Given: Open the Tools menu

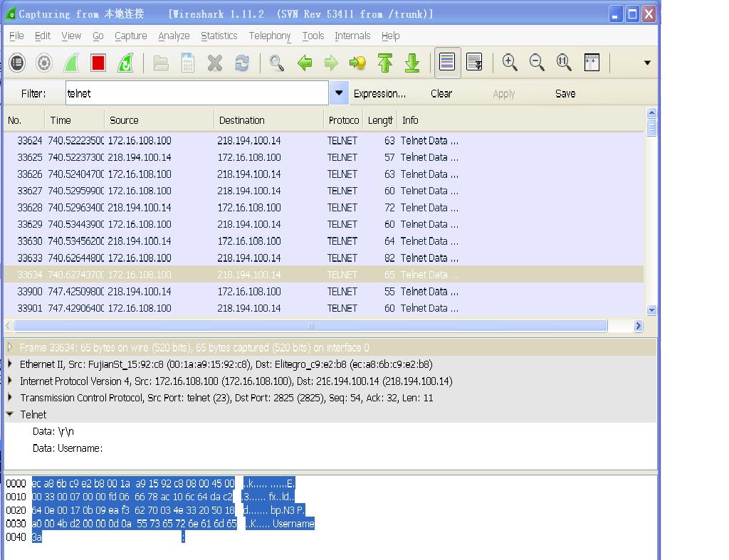Looking at the screenshot, I should pyautogui.click(x=313, y=36).
